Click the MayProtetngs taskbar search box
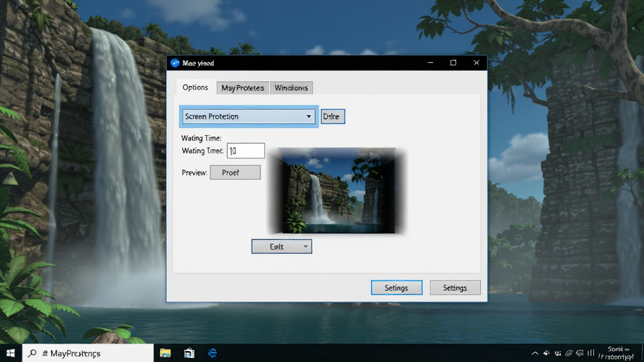The image size is (644, 362). [88, 353]
